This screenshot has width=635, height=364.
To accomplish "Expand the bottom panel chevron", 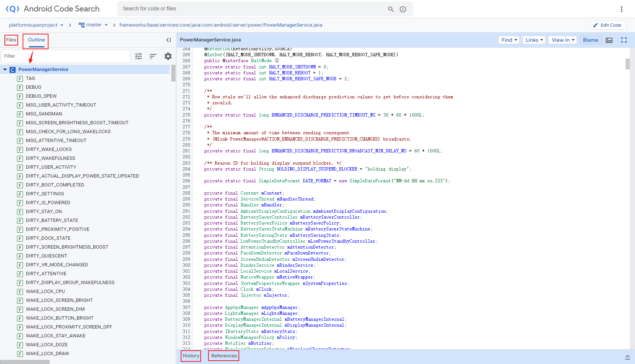I will pyautogui.click(x=628, y=357).
